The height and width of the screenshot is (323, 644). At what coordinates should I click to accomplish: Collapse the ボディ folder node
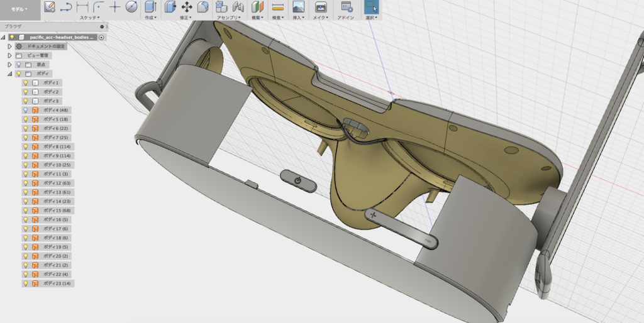tap(10, 74)
